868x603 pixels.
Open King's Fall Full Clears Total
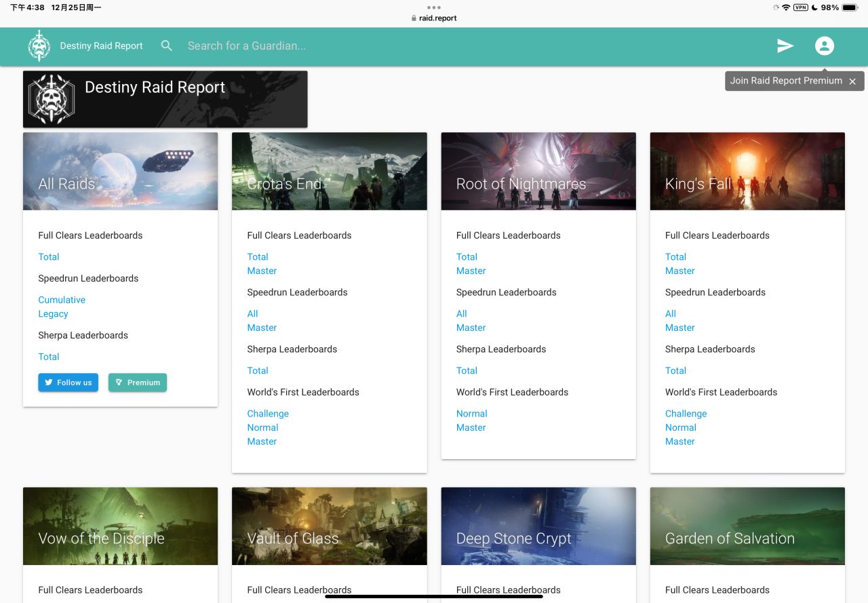tap(675, 257)
